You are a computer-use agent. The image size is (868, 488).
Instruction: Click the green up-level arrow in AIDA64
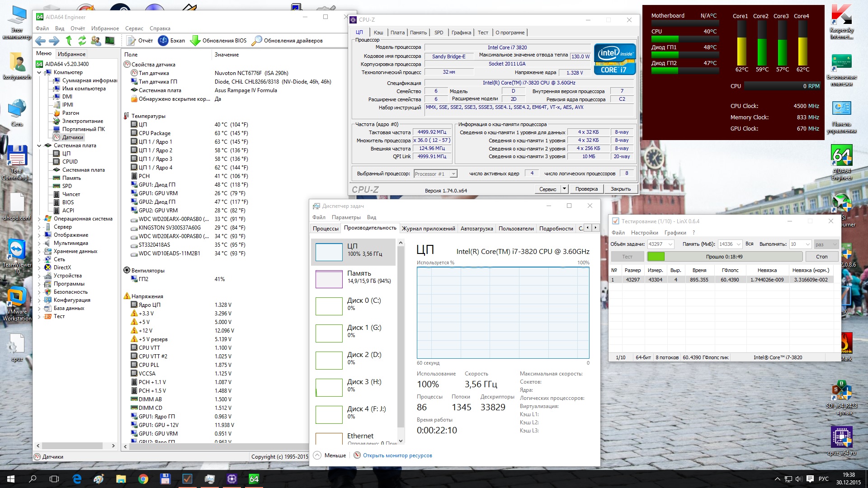pos(69,41)
